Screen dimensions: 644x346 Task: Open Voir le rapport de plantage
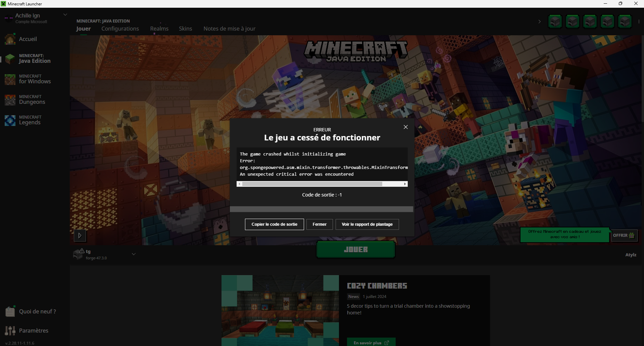367,224
